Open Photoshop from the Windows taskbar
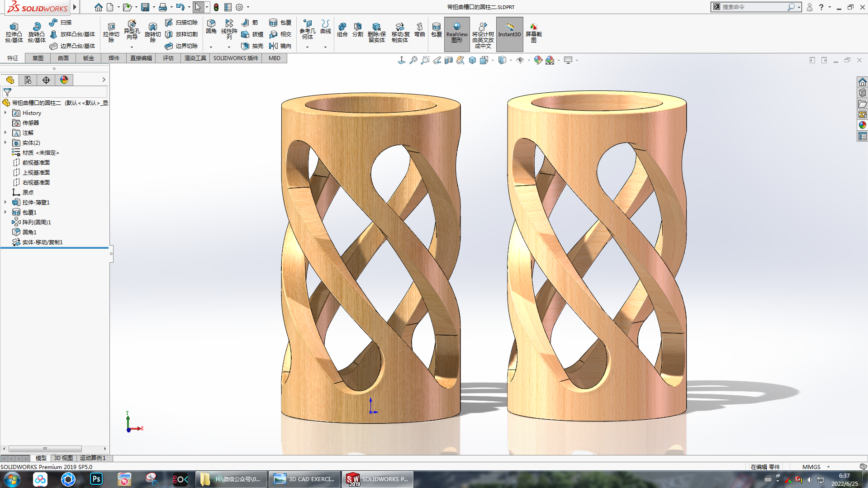868x488 pixels. pyautogui.click(x=96, y=479)
